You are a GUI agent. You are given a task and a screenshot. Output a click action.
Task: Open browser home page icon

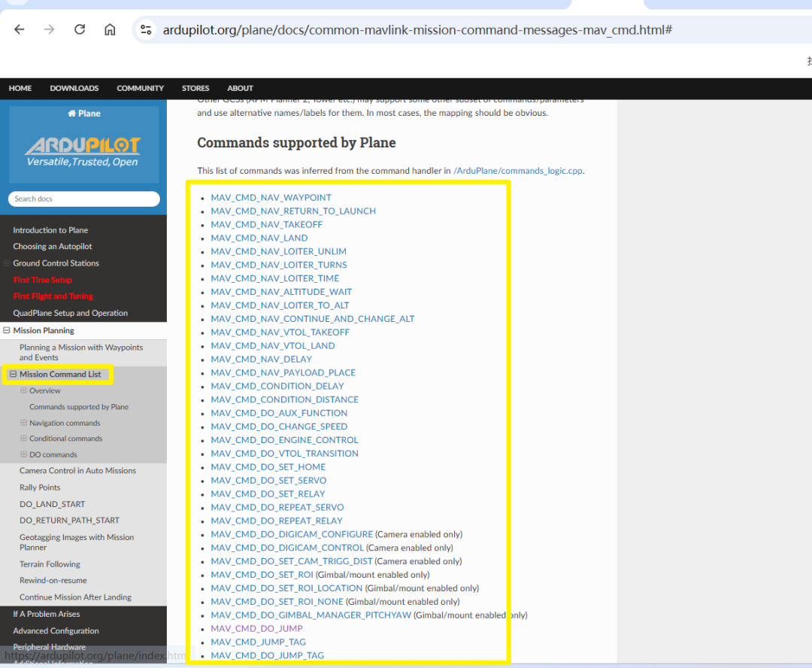point(110,29)
